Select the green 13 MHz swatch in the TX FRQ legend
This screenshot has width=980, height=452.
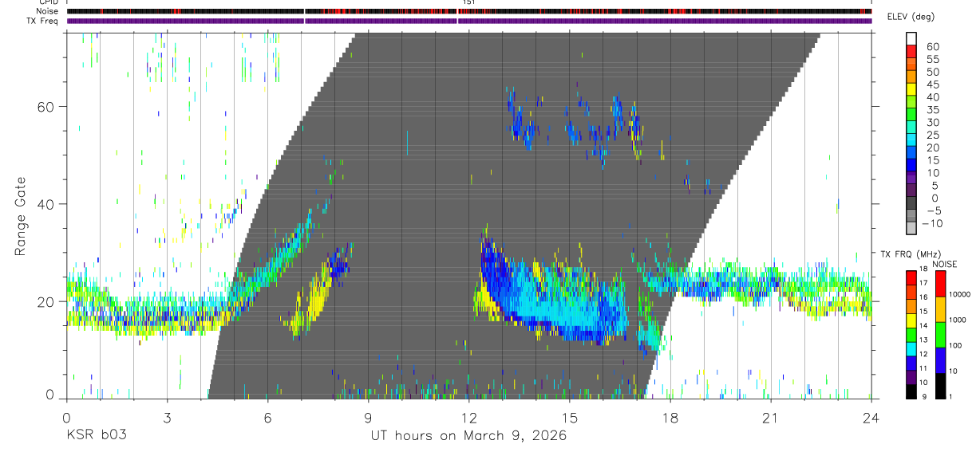913,335
